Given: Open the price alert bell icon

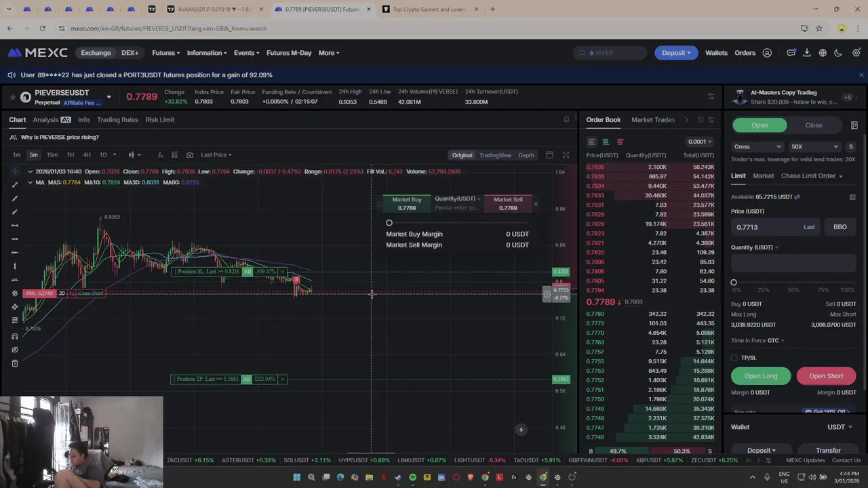Looking at the screenshot, I should pos(566,119).
